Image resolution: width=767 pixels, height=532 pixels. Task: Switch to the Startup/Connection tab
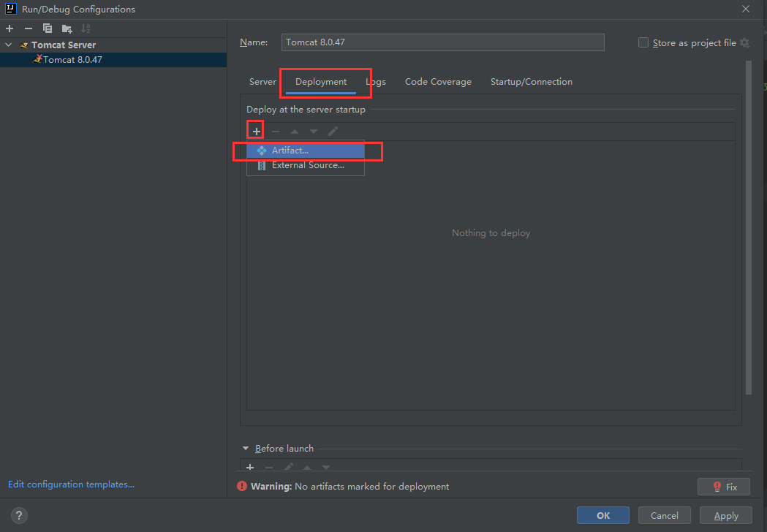pyautogui.click(x=532, y=82)
